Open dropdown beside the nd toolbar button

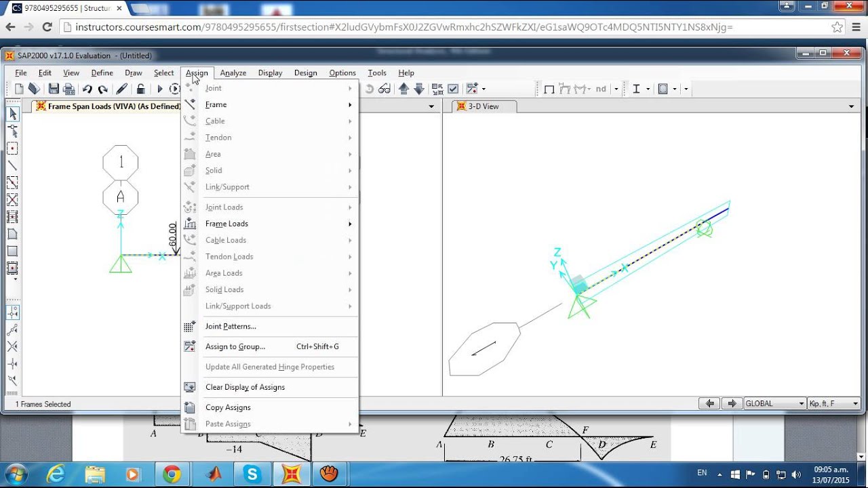click(616, 89)
